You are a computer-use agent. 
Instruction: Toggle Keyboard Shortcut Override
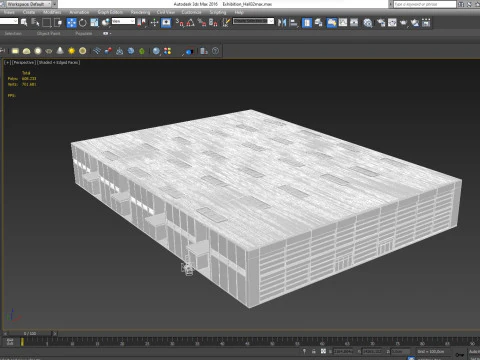166,23
